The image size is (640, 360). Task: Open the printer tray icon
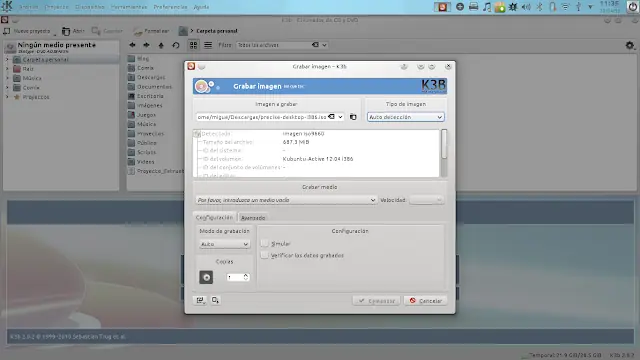473,7
